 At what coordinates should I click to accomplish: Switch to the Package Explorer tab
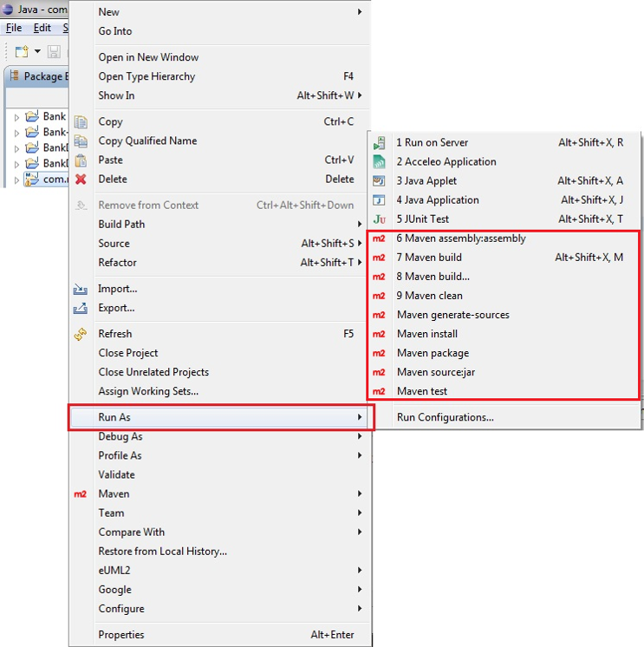[39, 76]
